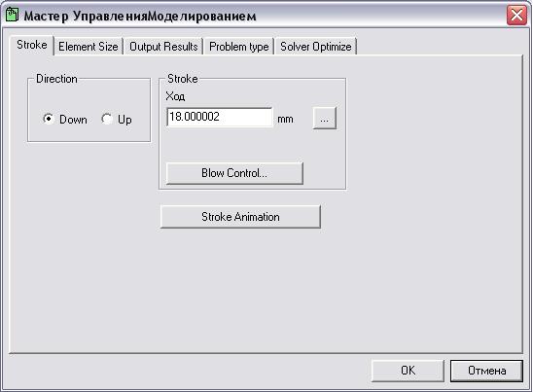Image resolution: width=533 pixels, height=392 pixels.
Task: Cancel with the Отмена button
Action: pyautogui.click(x=486, y=371)
